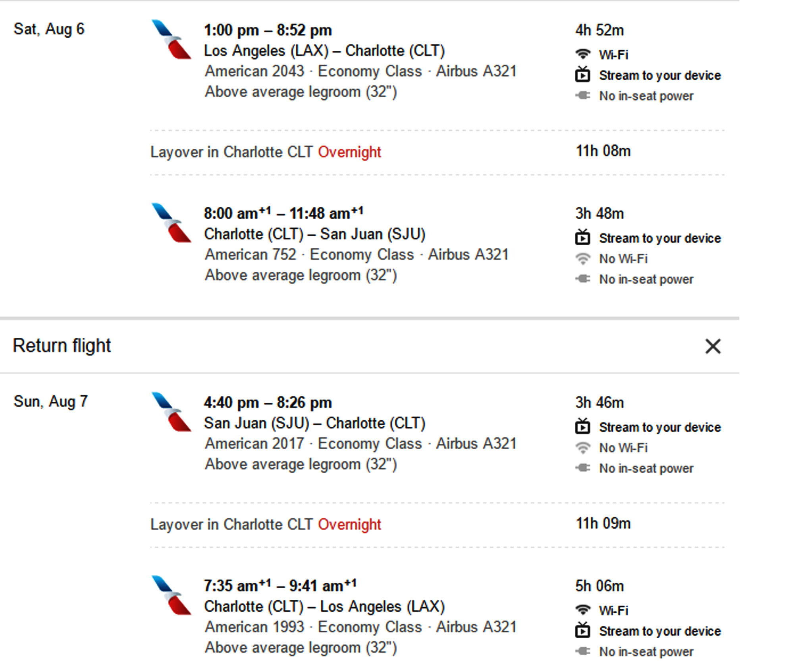Click the Return flight heading
The image size is (794, 672).
[x=62, y=345]
